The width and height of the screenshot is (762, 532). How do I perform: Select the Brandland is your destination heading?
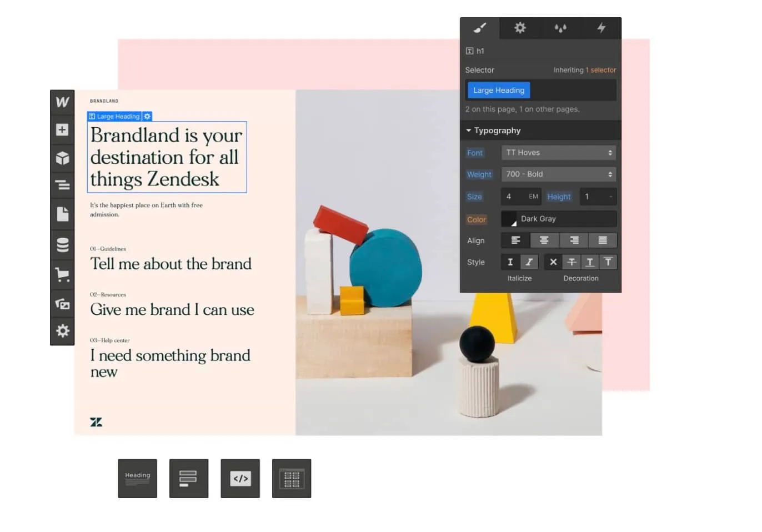(x=167, y=157)
